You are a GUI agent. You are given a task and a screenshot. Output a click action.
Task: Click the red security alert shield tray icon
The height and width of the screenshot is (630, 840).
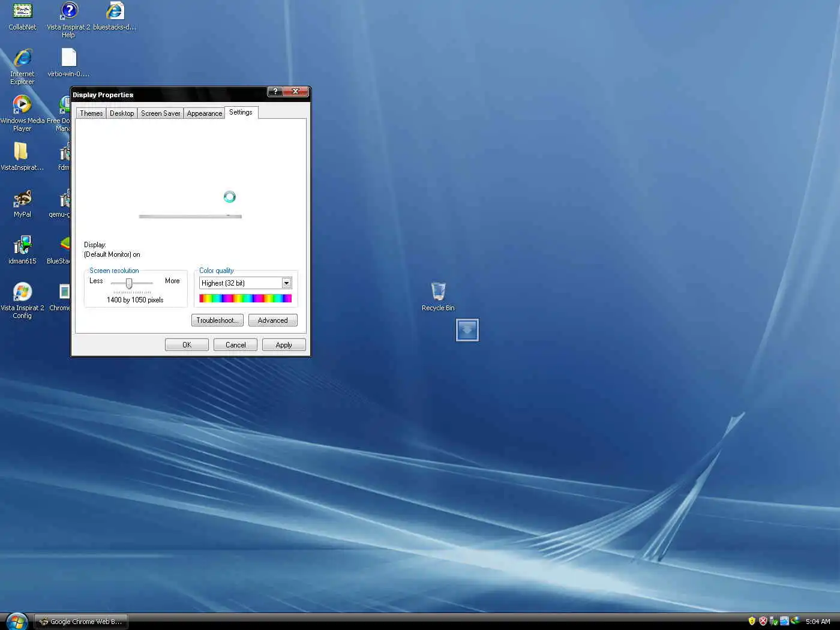point(763,621)
